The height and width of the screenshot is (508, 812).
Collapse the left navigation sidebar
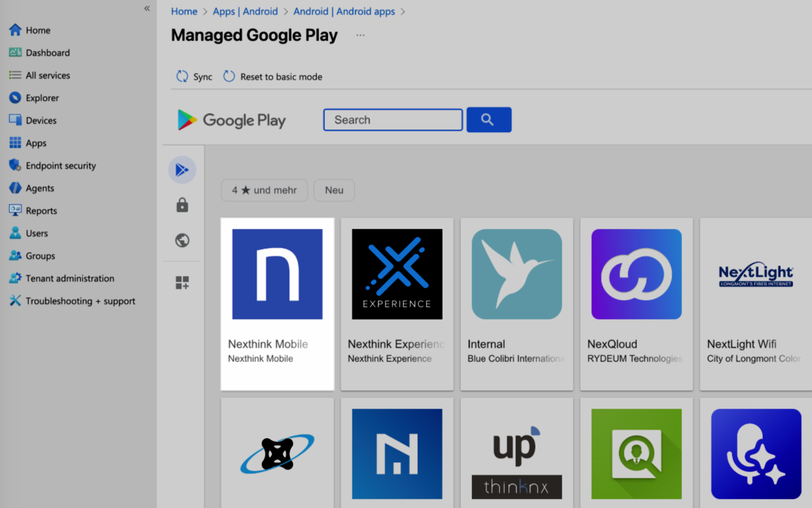click(x=147, y=8)
